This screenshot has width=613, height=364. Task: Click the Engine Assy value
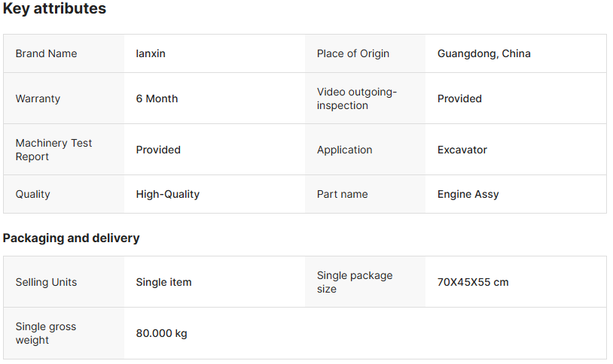pos(468,194)
